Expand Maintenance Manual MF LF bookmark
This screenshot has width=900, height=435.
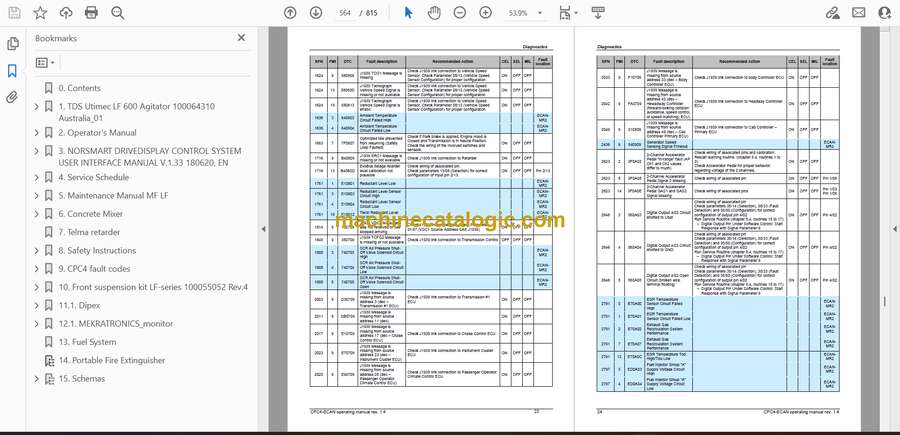pyautogui.click(x=37, y=196)
